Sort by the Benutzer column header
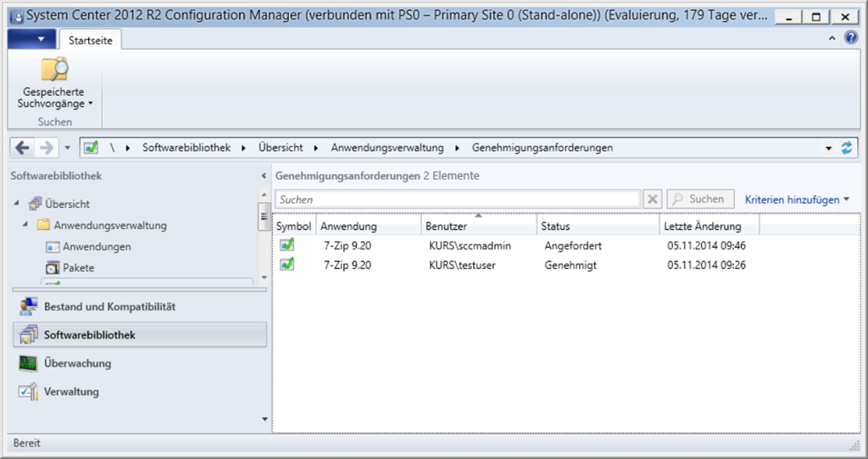This screenshot has height=459, width=868. (479, 227)
